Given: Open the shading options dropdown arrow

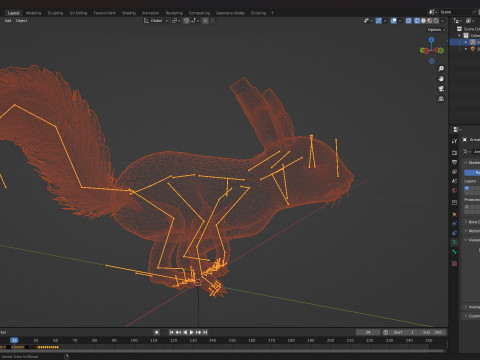Looking at the screenshot, I should pos(443,21).
